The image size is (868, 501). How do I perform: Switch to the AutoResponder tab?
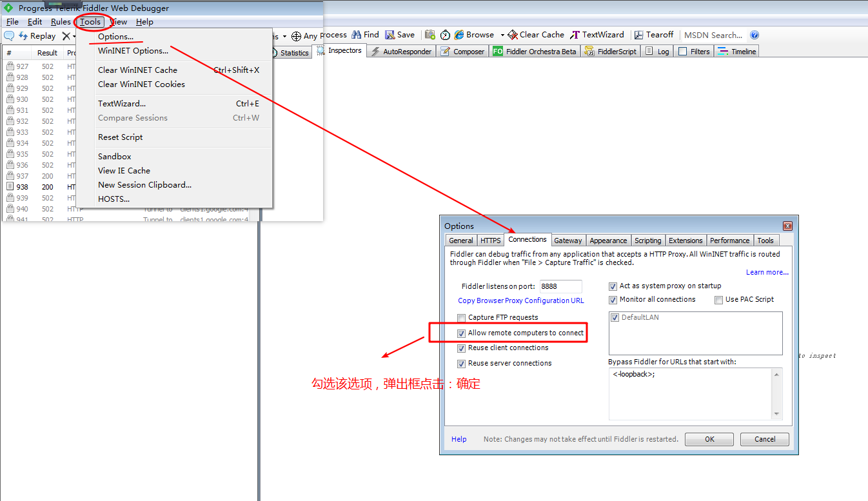point(401,52)
